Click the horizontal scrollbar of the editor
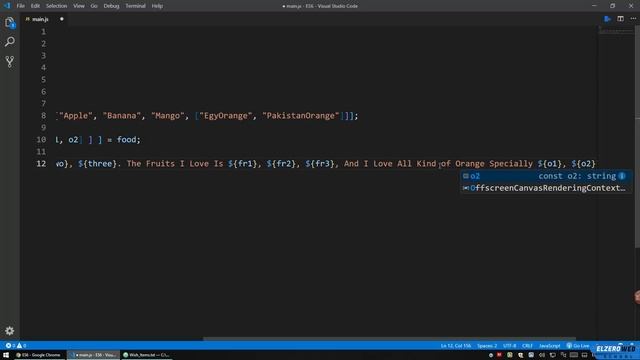This screenshot has height=360, width=640. (389, 339)
